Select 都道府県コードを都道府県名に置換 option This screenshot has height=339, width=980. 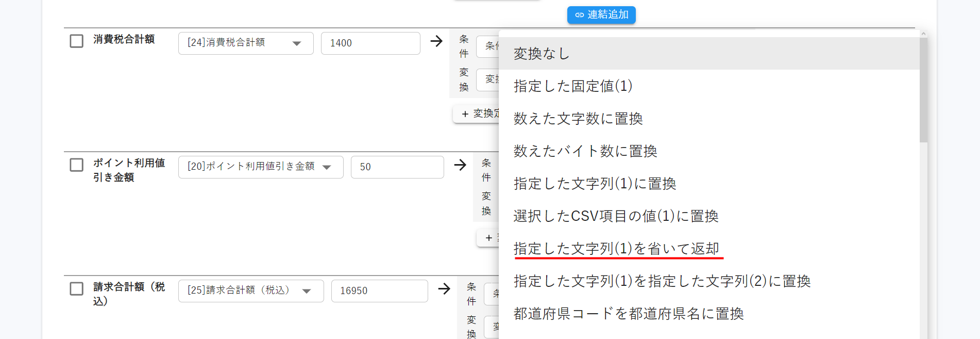click(628, 314)
